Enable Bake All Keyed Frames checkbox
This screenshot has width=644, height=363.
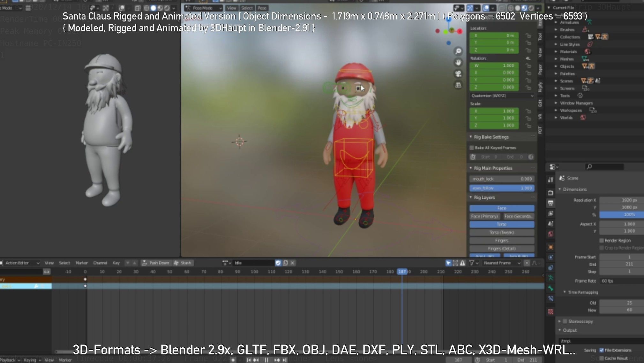point(472,148)
